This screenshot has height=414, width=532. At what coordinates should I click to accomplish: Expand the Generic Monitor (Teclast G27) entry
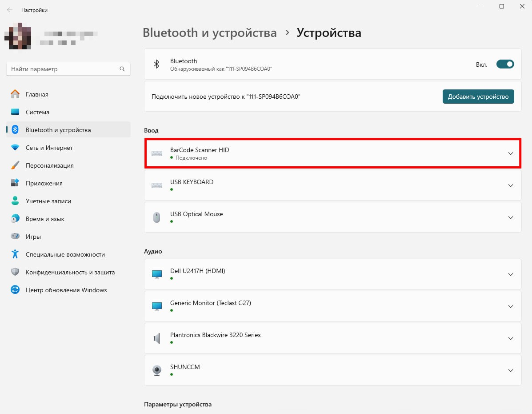510,306
